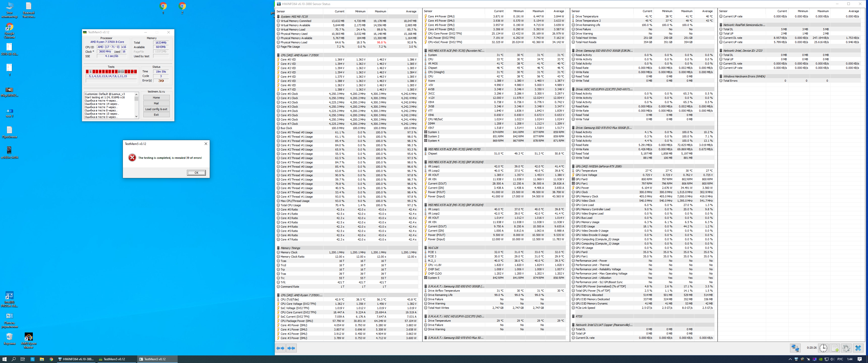Reset sensor values with clock icon

point(823,348)
